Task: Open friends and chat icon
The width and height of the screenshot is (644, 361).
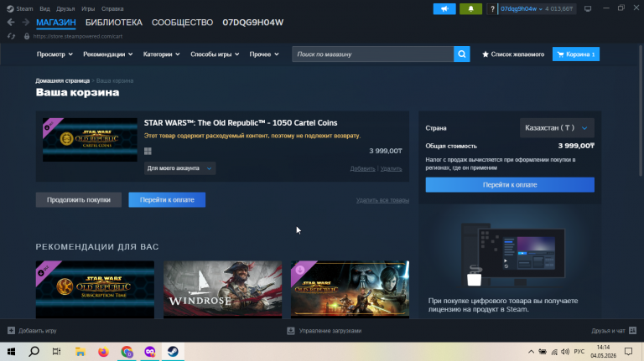Action: click(632, 330)
